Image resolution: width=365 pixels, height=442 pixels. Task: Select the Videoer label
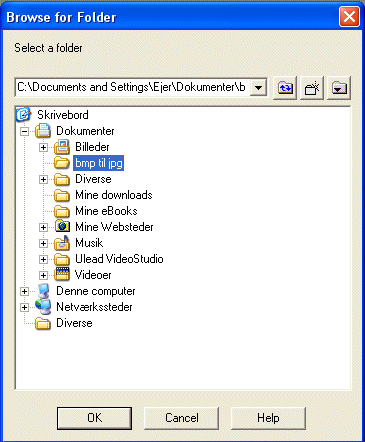[x=93, y=275]
